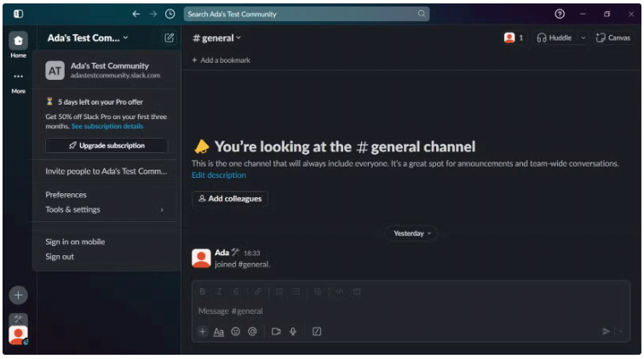Record a video clip with camera icon
The height and width of the screenshot is (359, 644).
[x=276, y=332]
